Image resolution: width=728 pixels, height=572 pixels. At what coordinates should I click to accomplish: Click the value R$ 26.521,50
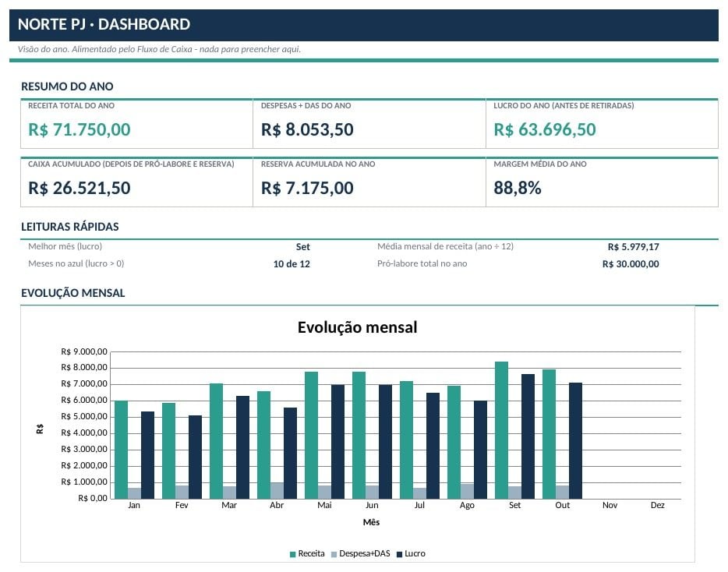point(80,188)
